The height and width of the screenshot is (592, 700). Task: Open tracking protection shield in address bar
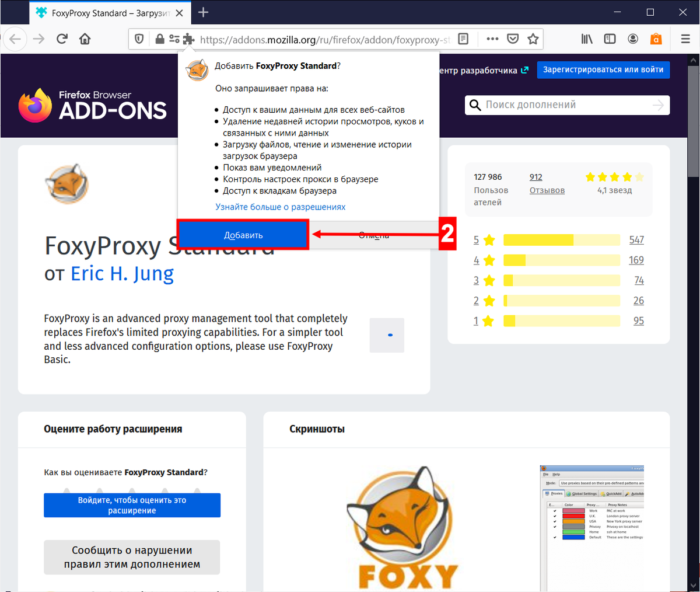(x=139, y=39)
